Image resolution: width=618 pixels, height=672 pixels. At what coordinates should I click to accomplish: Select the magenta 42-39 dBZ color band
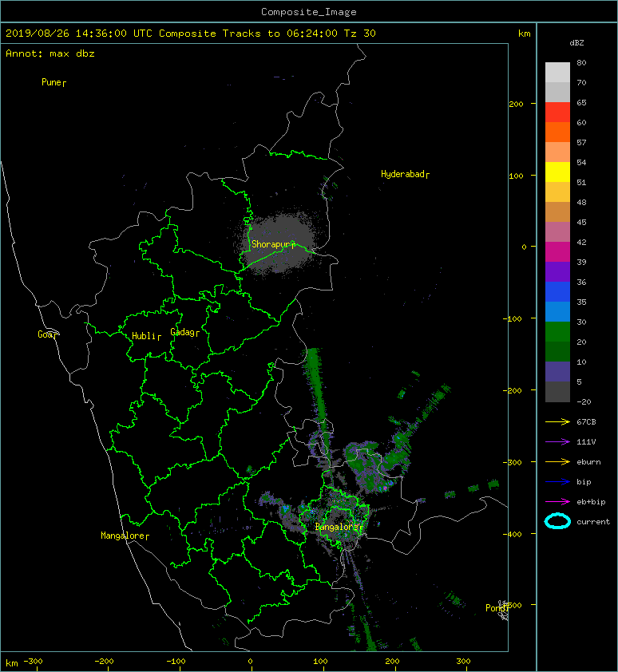(x=557, y=252)
